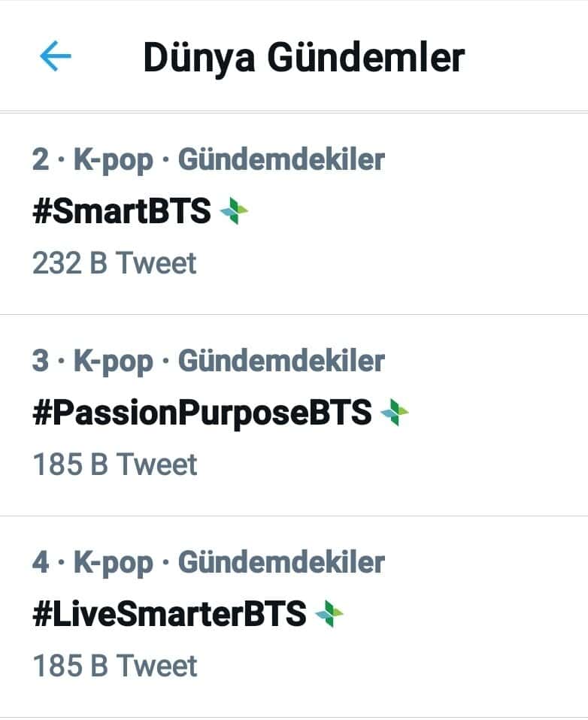Tap the 185 B Tweet count under #PassionPurposeBTS
Screen dimensions: 588x720
click(114, 464)
